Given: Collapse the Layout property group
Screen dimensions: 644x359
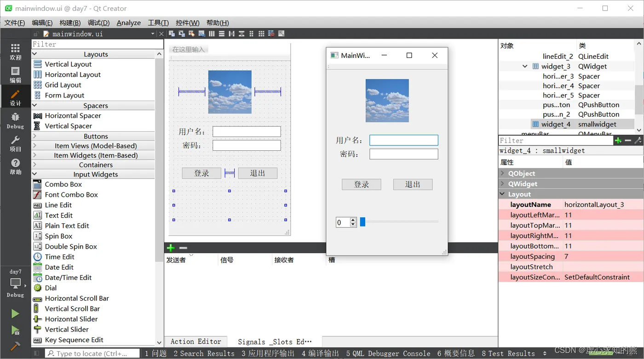Looking at the screenshot, I should (x=502, y=194).
